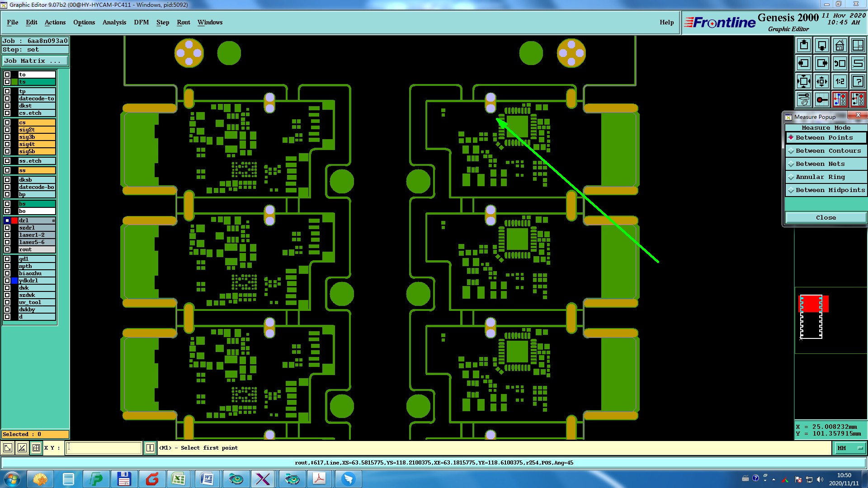Select Between Contours measure mode

[x=828, y=151]
